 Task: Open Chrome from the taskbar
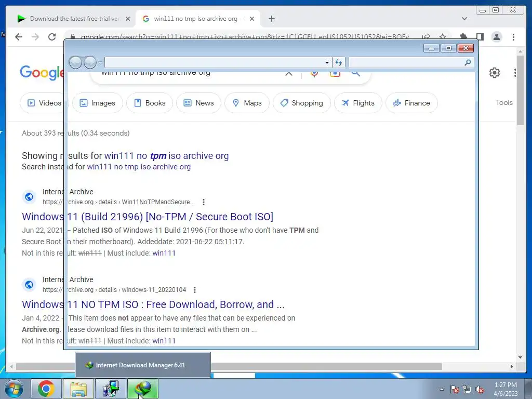[x=46, y=389]
